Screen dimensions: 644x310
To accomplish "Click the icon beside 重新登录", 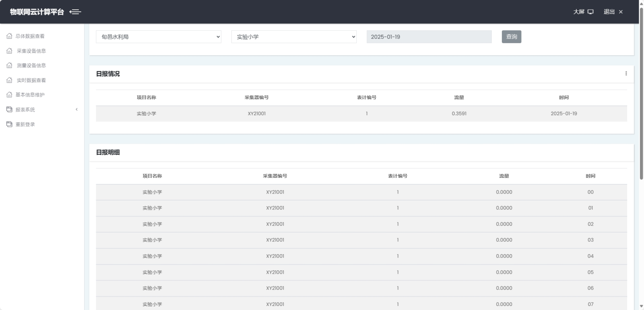I will [9, 124].
